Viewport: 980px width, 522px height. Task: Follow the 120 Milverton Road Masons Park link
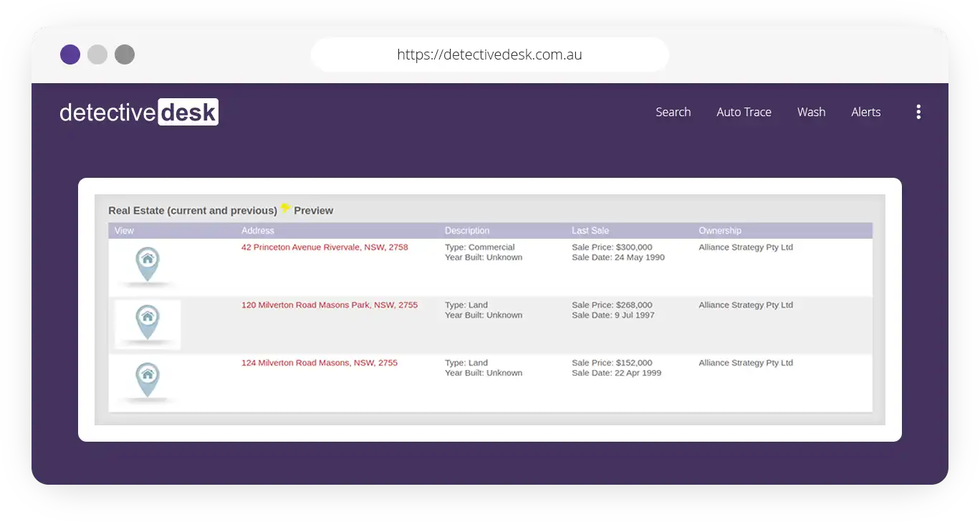click(x=330, y=305)
